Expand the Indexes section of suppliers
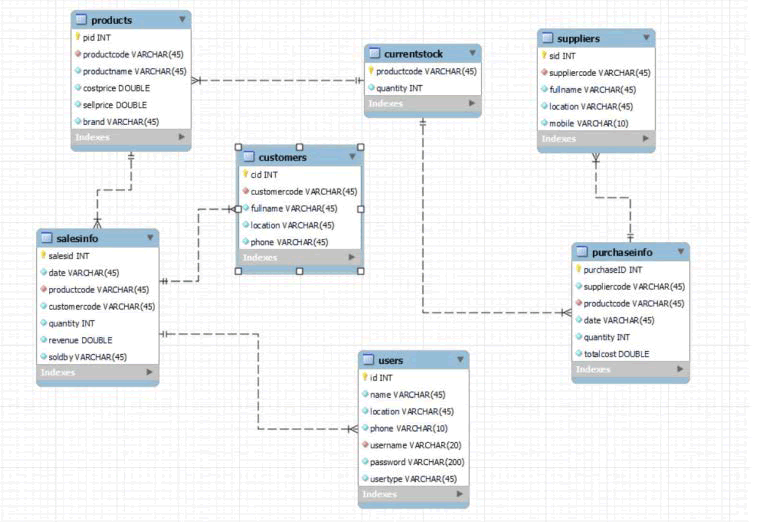767x522 pixels. click(646, 138)
